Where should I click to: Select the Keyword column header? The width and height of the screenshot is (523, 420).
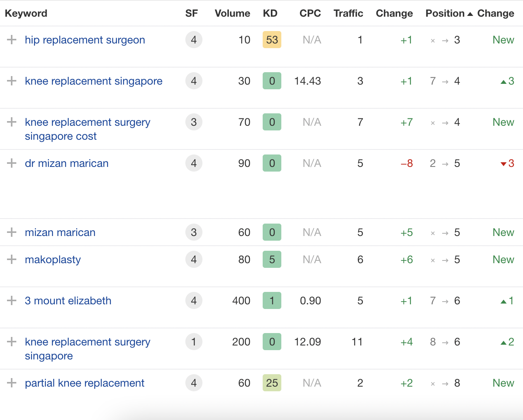point(26,13)
